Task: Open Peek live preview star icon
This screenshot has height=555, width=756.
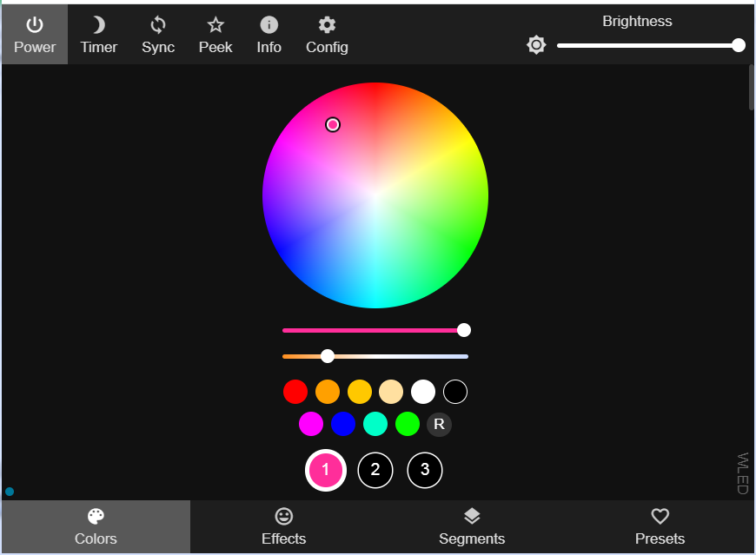Action: tap(216, 35)
